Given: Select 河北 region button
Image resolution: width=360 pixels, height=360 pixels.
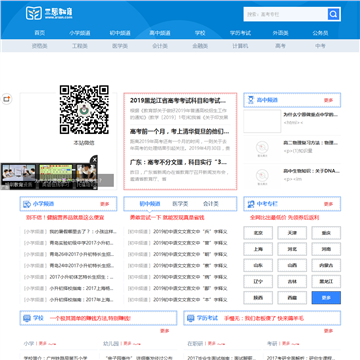Looking at the screenshot, I should point(292,249).
